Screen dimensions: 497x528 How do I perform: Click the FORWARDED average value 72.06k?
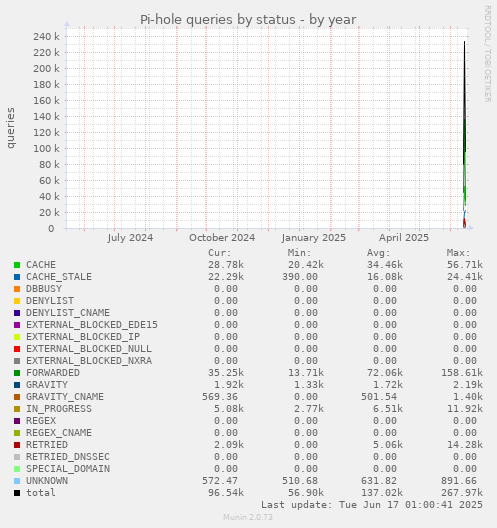coord(385,373)
